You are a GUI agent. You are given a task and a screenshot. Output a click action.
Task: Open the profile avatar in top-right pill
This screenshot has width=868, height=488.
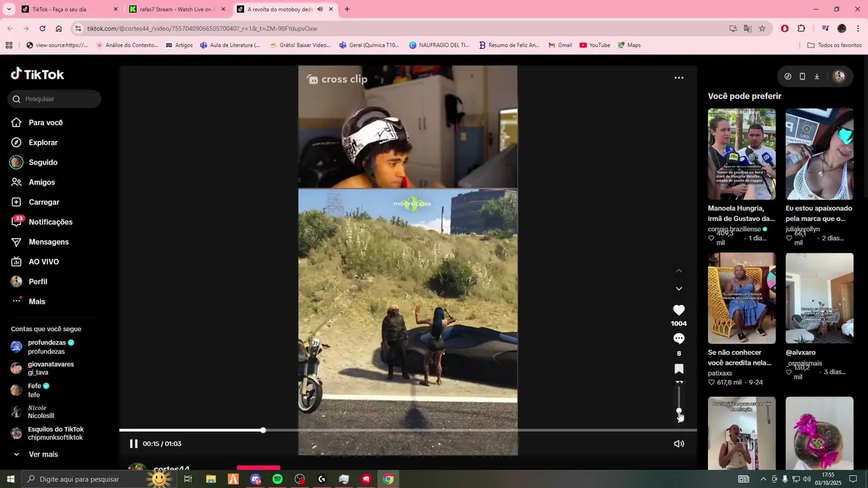(839, 77)
